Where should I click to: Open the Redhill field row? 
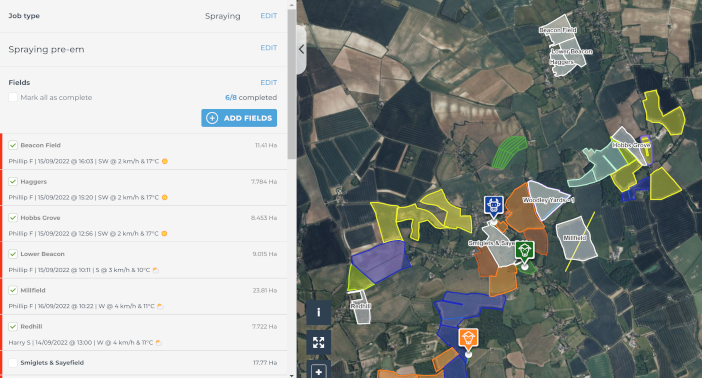point(144,333)
